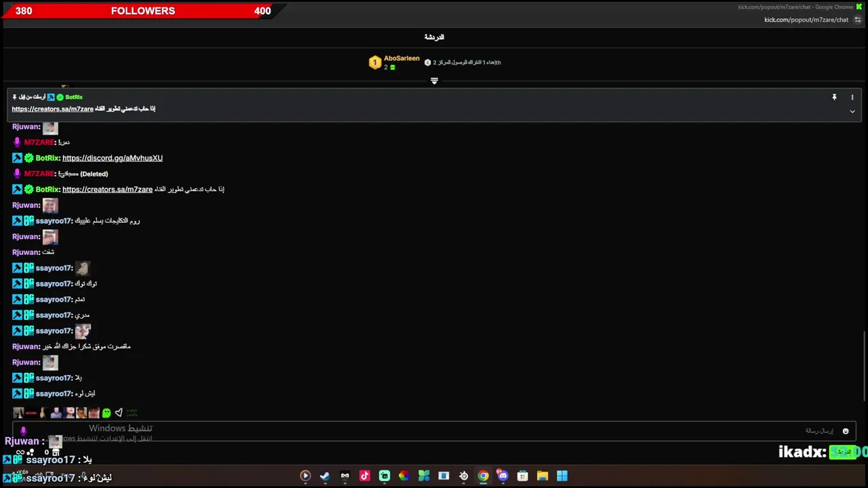Click the BotRix verified badge in the pinned message

[60, 98]
